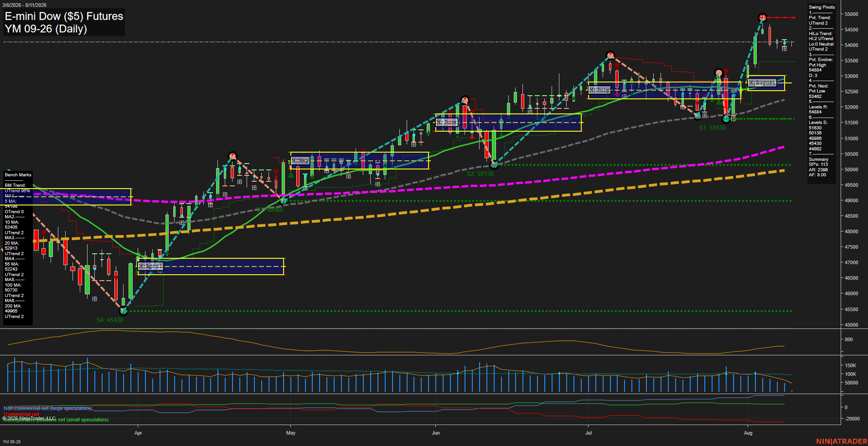Click the 10 MA: benchmark entry
868x446 pixels.
[x=12, y=222]
